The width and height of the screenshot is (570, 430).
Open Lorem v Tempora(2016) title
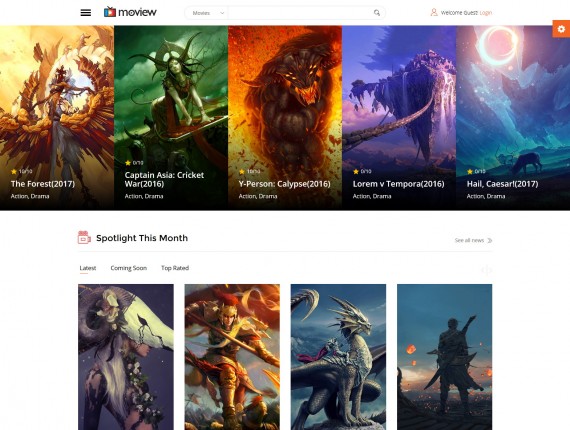click(x=398, y=184)
